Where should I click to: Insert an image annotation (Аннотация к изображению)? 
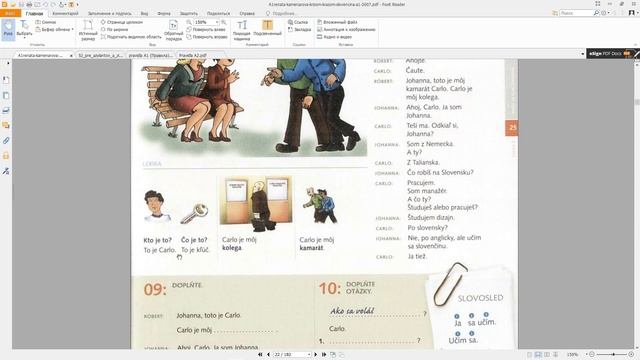346,29
